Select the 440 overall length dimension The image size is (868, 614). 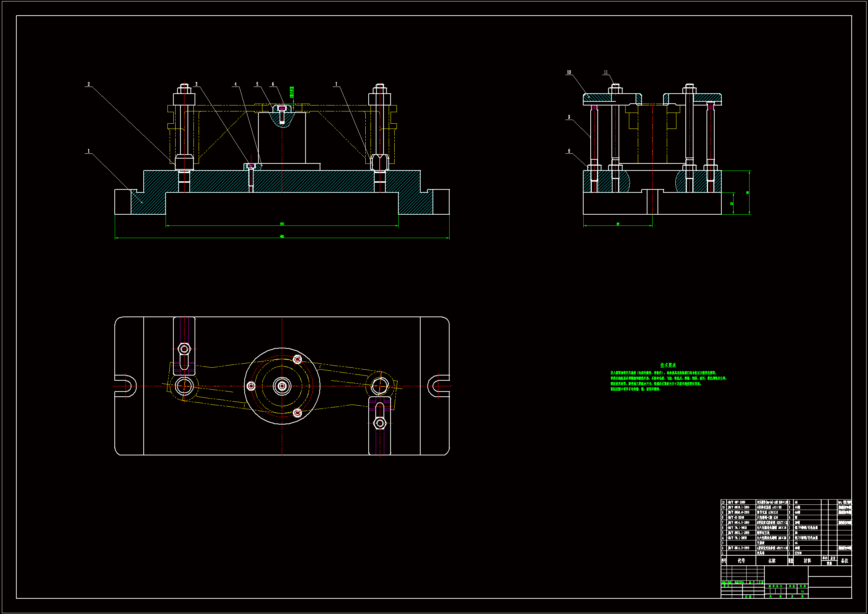coord(282,237)
